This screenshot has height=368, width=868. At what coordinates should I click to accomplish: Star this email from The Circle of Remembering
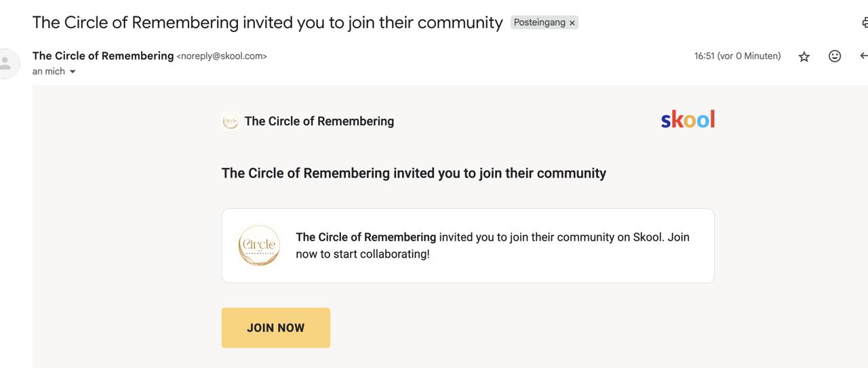click(x=804, y=56)
